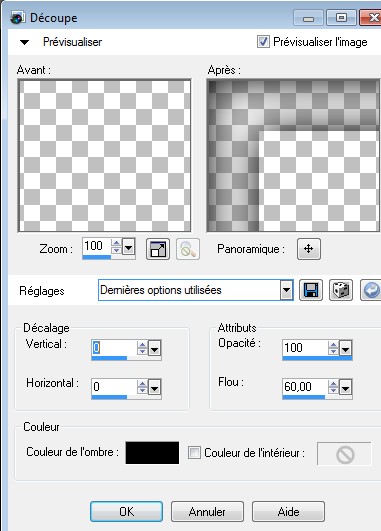Click the Opacité spinner arrows
Image resolution: width=381 pixels, height=531 pixels.
333,348
